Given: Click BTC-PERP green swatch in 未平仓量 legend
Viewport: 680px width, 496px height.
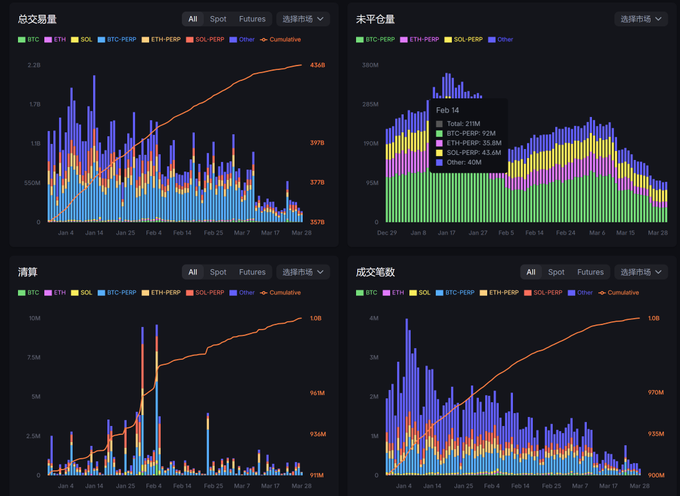Looking at the screenshot, I should click(360, 39).
